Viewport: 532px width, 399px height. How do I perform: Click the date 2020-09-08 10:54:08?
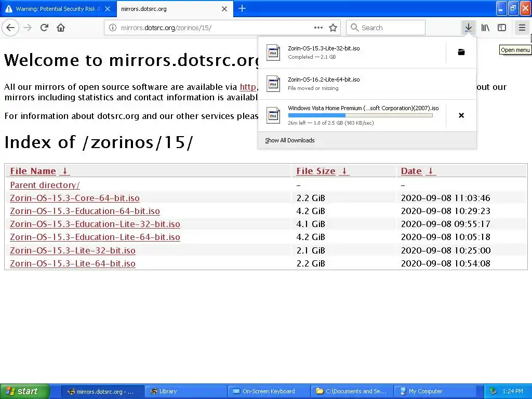(445, 263)
